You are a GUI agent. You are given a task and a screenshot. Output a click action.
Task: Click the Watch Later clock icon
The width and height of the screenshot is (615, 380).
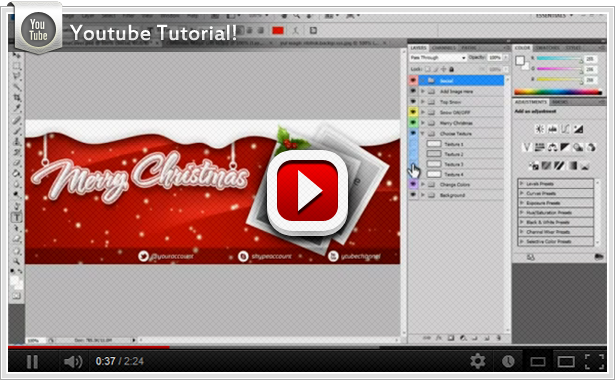pyautogui.click(x=508, y=361)
